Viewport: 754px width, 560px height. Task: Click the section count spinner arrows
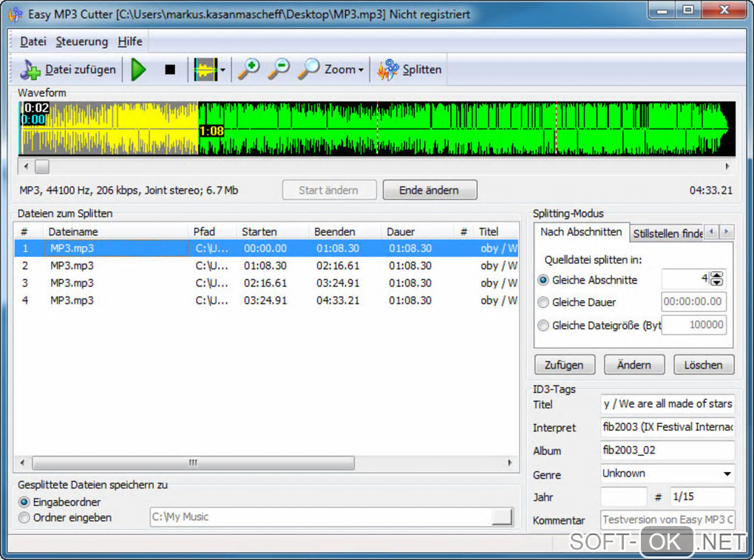pyautogui.click(x=716, y=279)
